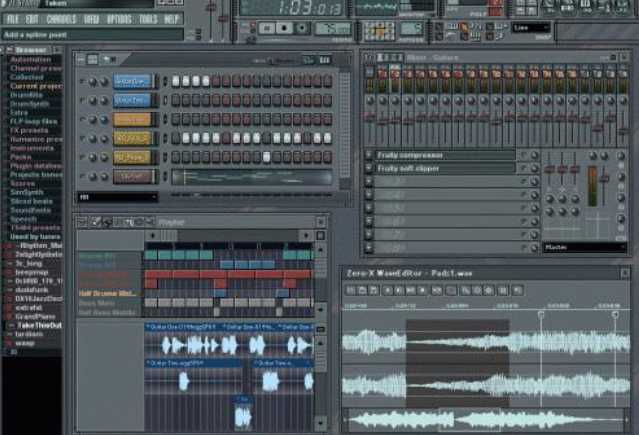Expand the Sliced beats folder in the Browser
Viewport: 639px width, 435px height.
(31, 201)
